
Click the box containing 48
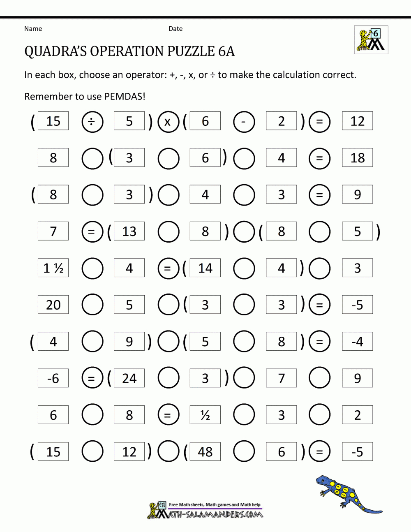[205, 452]
